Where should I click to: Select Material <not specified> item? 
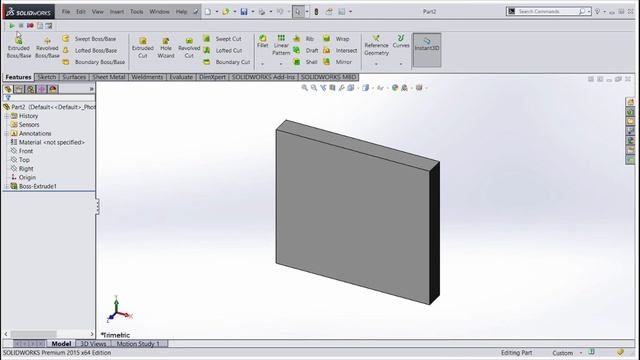coord(47,142)
